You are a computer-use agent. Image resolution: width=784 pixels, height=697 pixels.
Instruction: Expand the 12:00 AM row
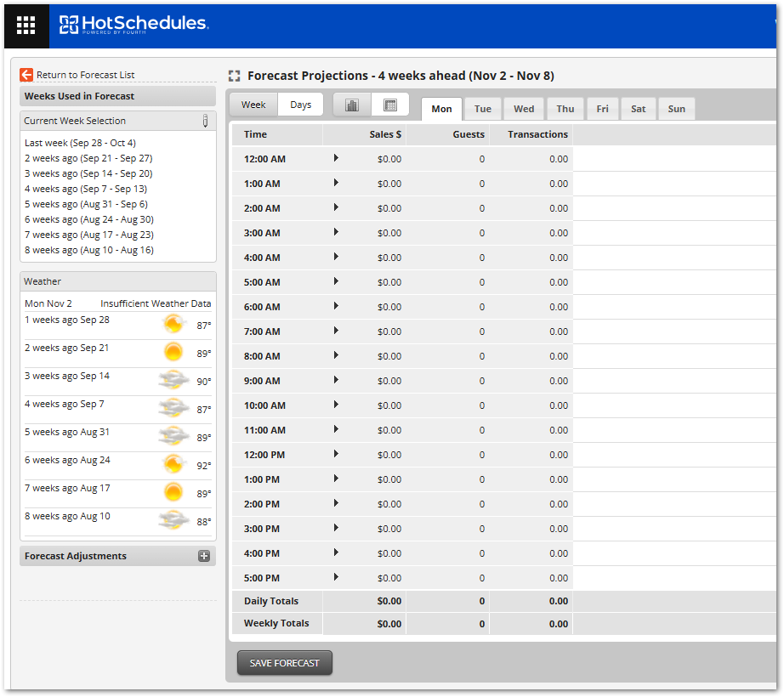pyautogui.click(x=336, y=158)
